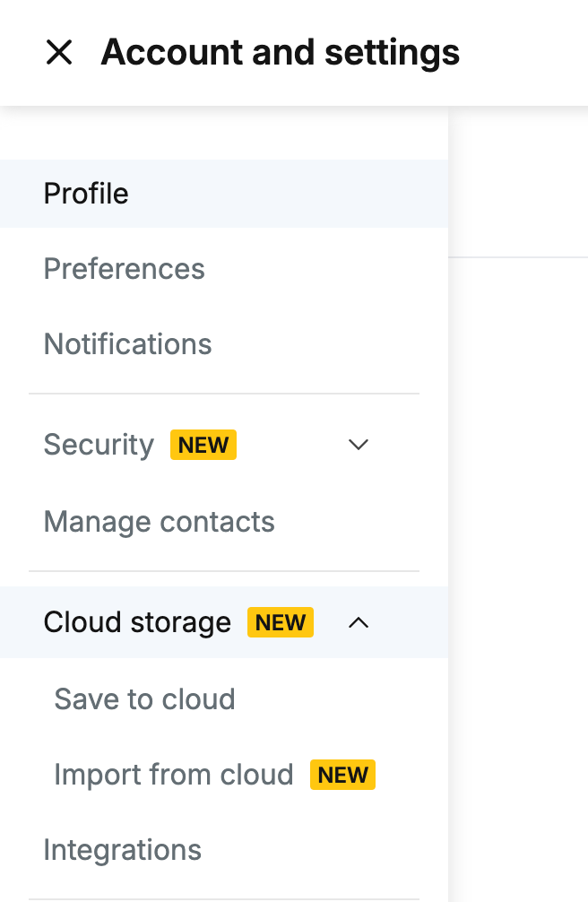Select the Cloud storage menu label
The height and width of the screenshot is (902, 588).
137,622
